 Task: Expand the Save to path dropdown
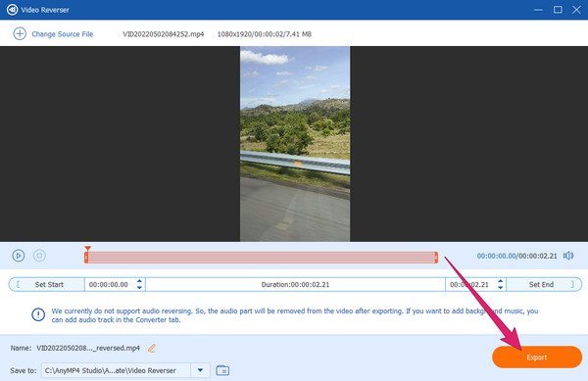[200, 370]
